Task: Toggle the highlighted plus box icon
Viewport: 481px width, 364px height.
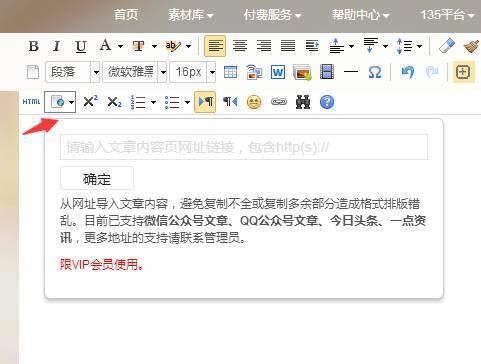Action: click(463, 72)
